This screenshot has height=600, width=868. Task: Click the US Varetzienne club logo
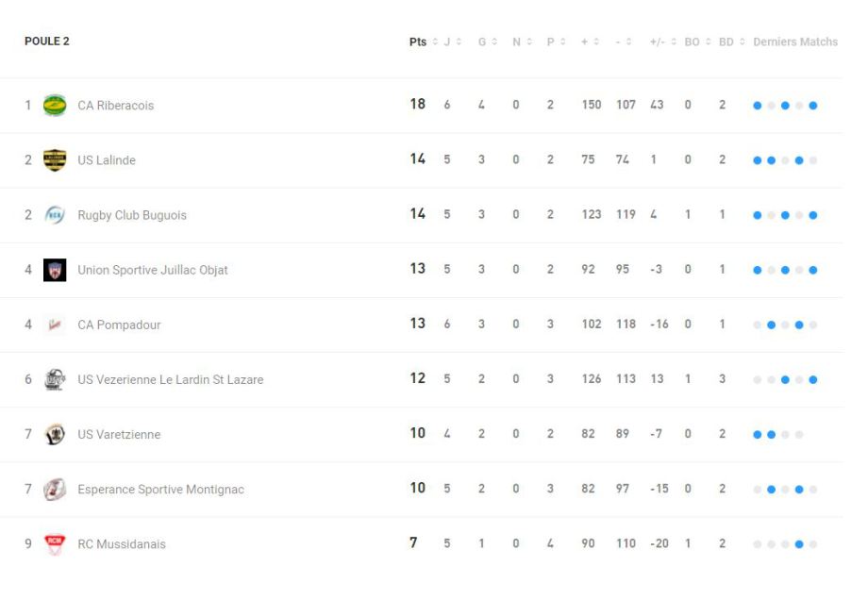55,434
